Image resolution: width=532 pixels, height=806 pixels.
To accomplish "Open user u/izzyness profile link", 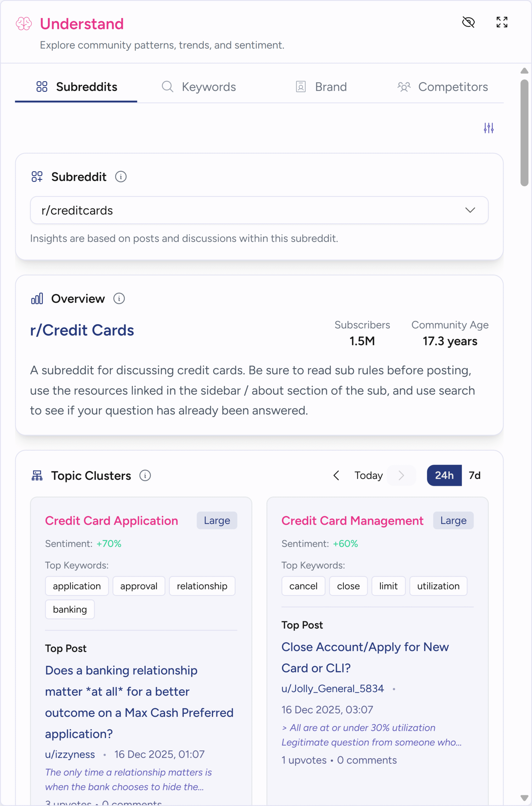I will coord(70,754).
